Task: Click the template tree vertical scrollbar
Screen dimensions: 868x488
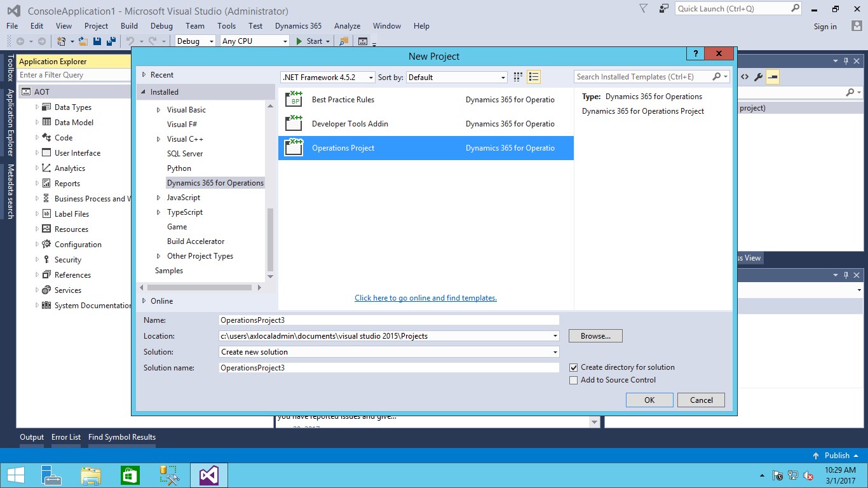Action: (x=270, y=241)
